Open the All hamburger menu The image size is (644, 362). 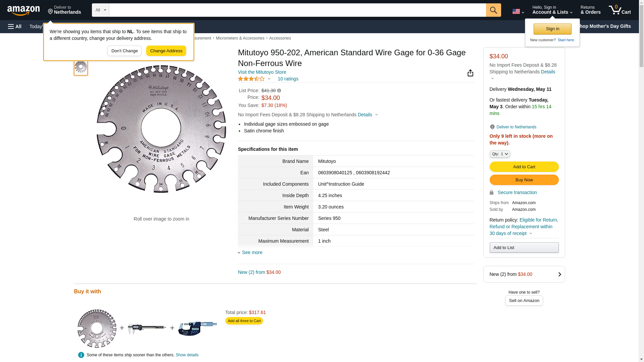[x=15, y=26]
